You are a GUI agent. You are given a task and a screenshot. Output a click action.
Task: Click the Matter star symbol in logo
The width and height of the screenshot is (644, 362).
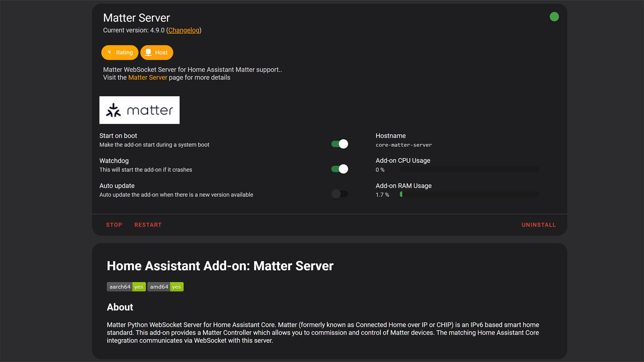(113, 110)
